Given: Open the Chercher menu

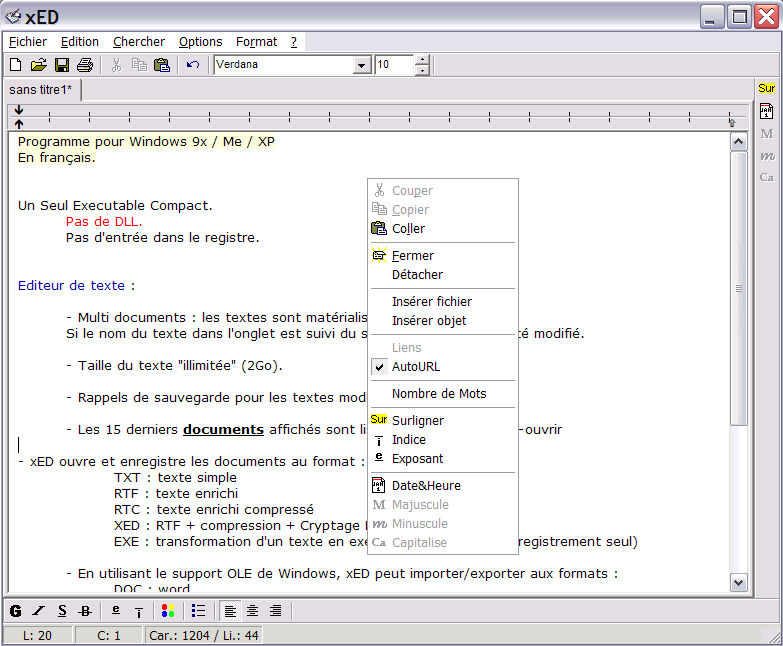Looking at the screenshot, I should [x=139, y=42].
